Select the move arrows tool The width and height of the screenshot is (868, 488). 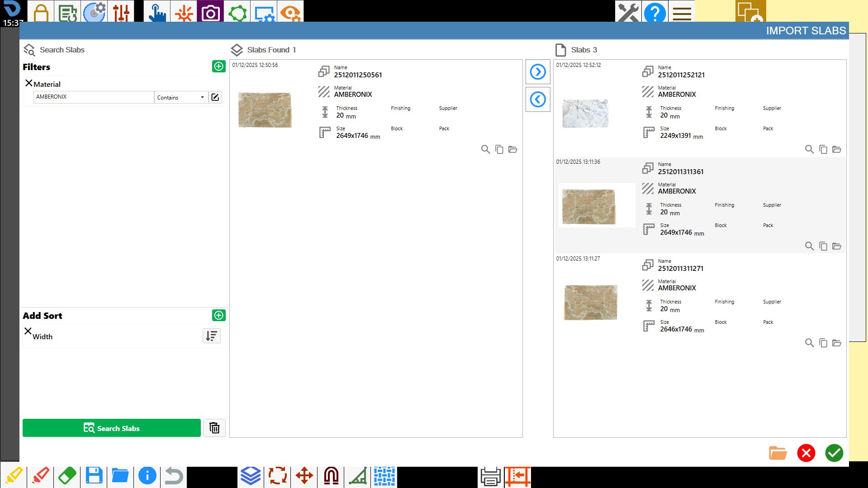point(304,476)
